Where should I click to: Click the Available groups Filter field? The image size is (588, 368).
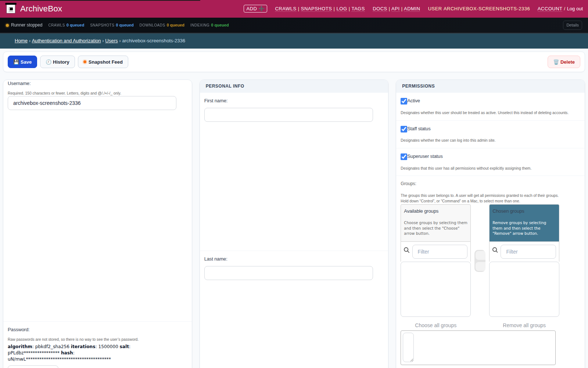440,252
